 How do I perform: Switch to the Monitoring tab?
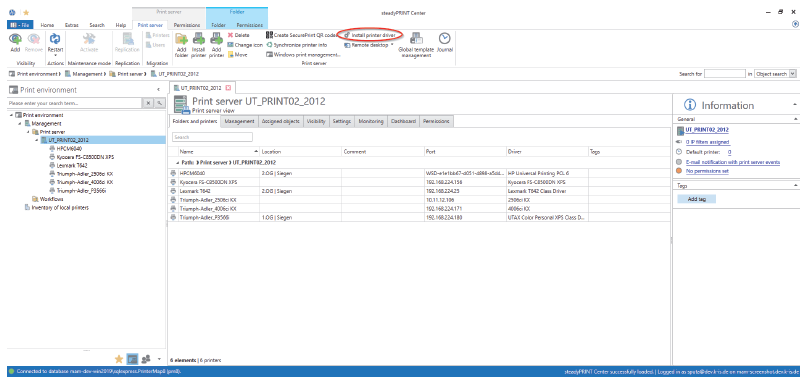click(371, 122)
